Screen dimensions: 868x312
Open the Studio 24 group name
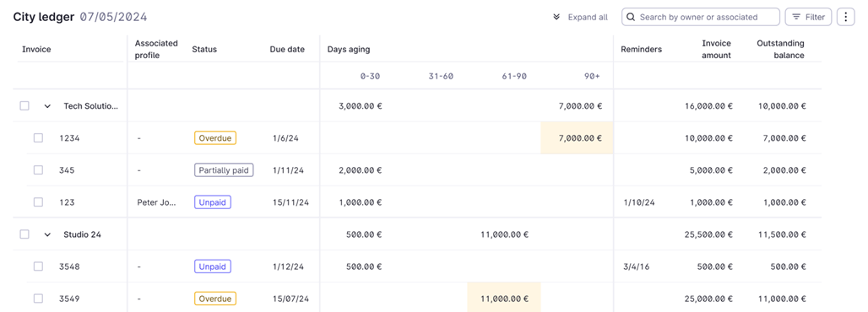[x=83, y=234]
